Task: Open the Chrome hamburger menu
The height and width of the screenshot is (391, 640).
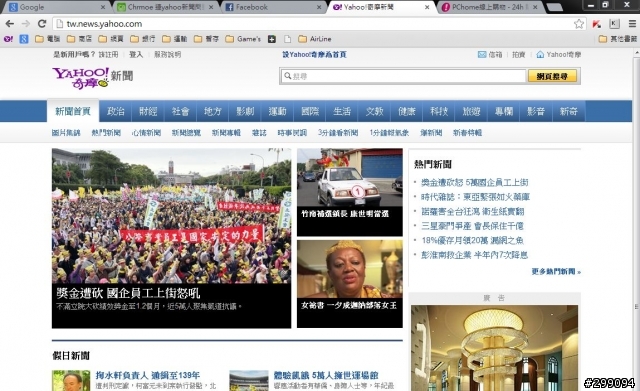Action: point(632,24)
